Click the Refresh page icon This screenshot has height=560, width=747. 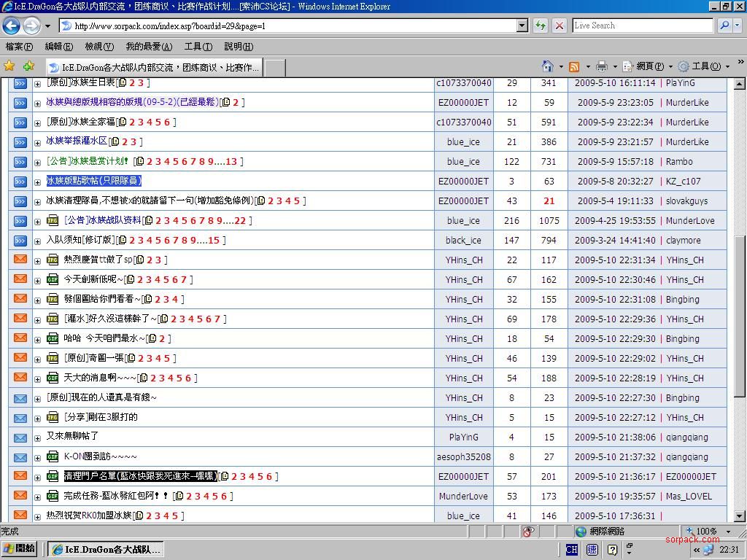(540, 26)
